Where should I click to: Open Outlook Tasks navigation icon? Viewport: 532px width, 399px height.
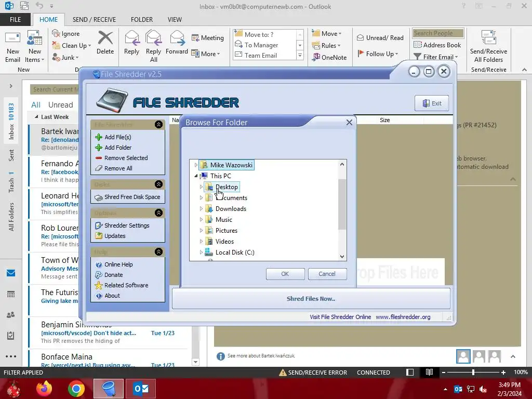(x=11, y=336)
